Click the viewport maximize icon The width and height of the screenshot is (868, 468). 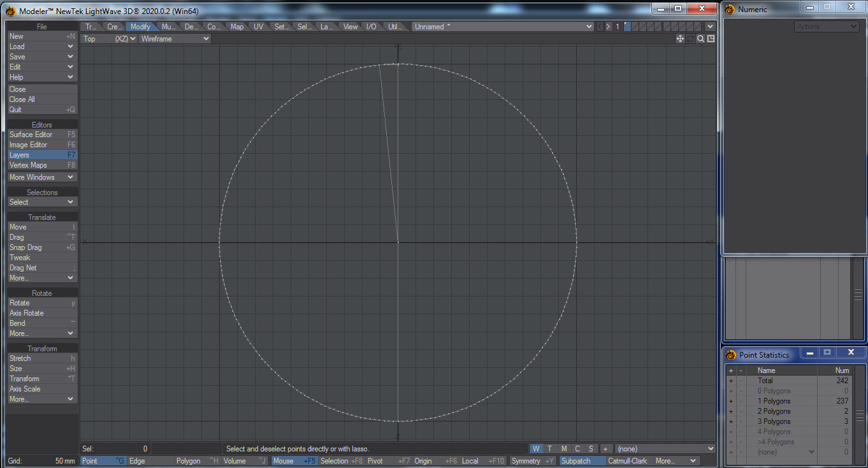click(x=711, y=39)
